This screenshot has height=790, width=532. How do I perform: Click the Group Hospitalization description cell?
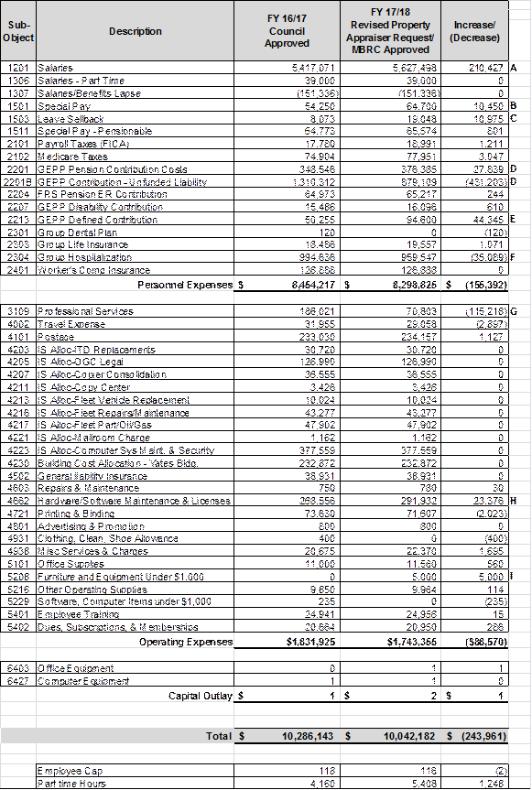pyautogui.click(x=135, y=257)
